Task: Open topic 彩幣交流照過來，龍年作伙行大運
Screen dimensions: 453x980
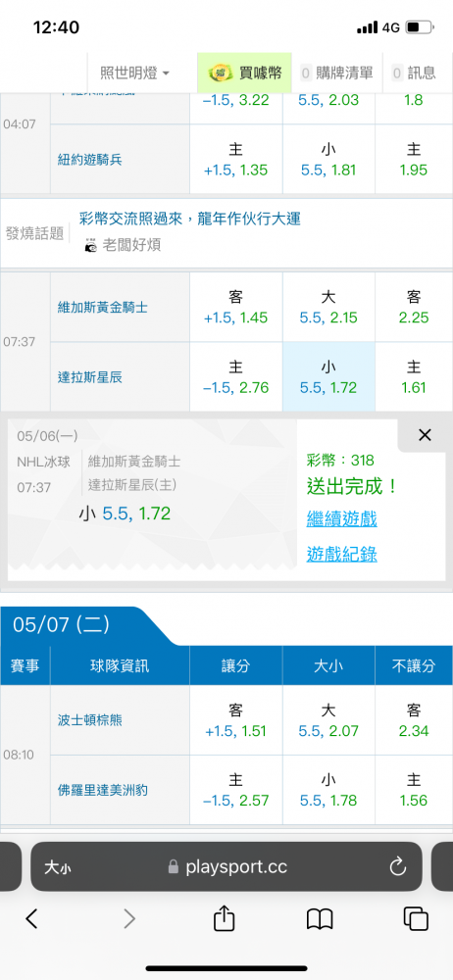Action: click(x=190, y=219)
